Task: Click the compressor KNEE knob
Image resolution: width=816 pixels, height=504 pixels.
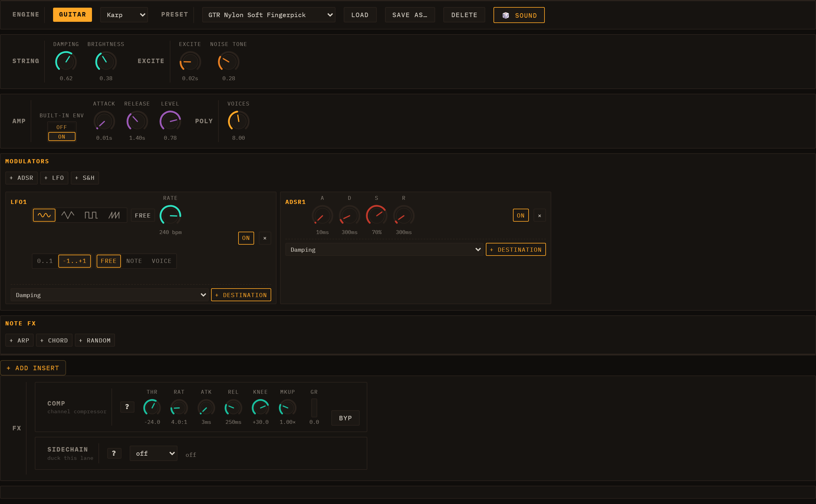Action: click(260, 408)
